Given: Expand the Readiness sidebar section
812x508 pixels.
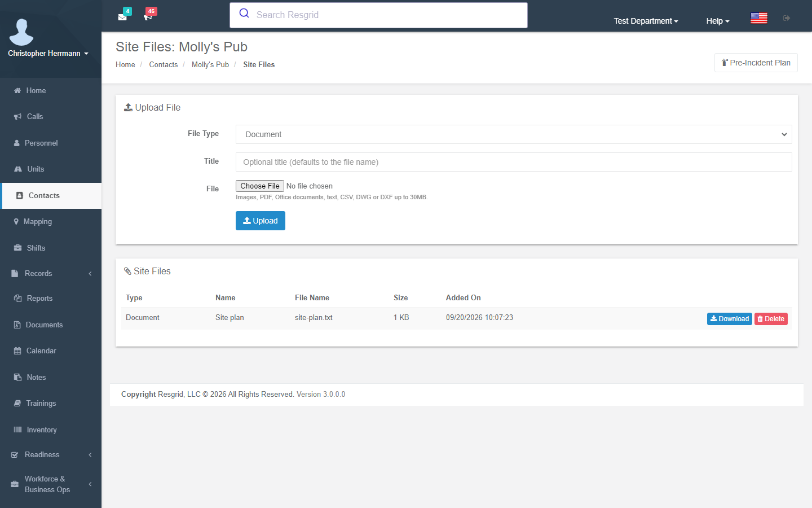Looking at the screenshot, I should 51,455.
